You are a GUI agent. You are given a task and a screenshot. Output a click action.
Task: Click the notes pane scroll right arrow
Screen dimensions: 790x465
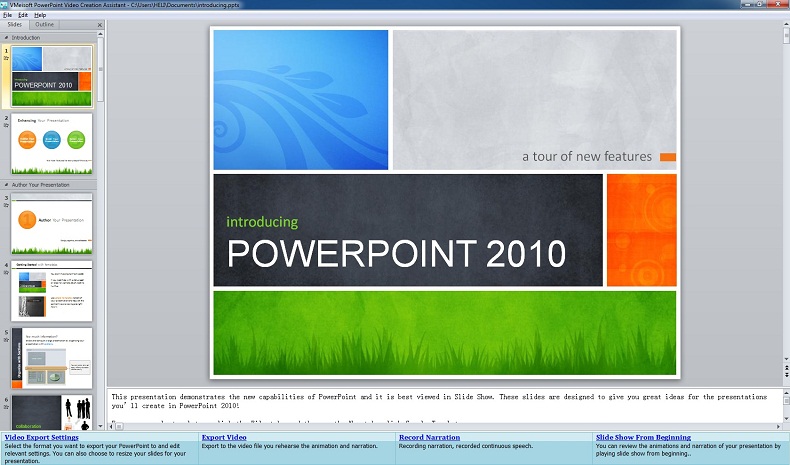[779, 427]
